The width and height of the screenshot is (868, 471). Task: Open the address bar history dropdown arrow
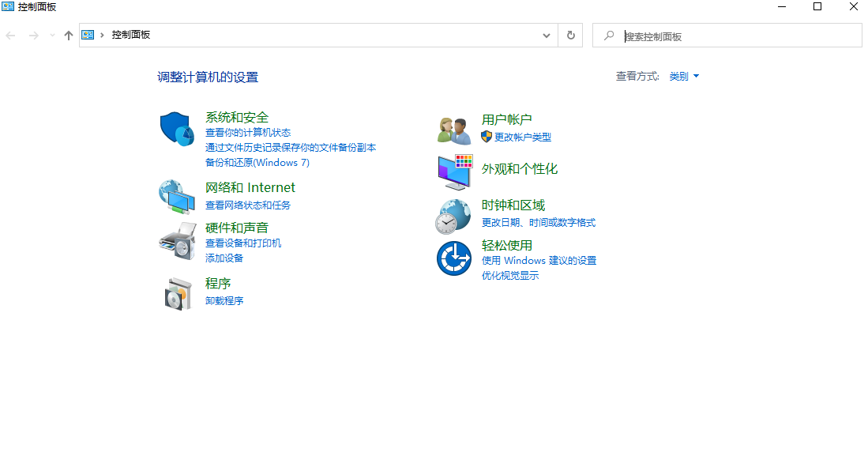click(x=546, y=35)
